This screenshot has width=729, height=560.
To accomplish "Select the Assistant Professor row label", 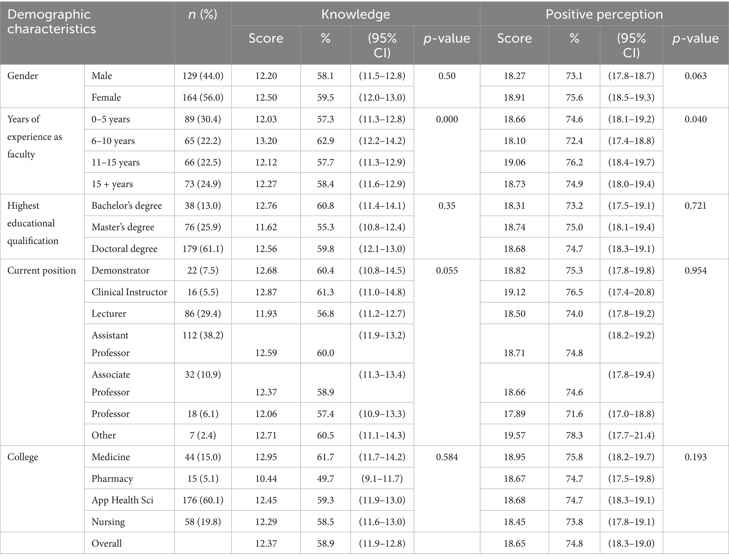I will click(x=110, y=344).
